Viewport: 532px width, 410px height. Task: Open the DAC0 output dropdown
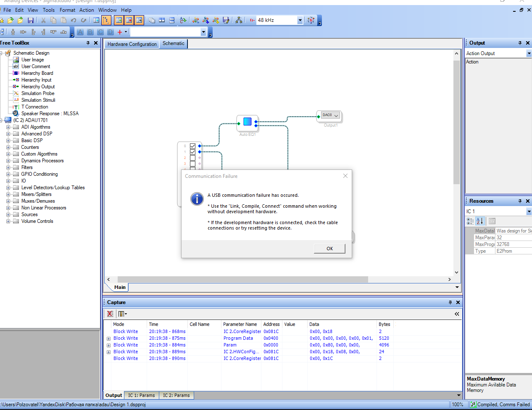click(x=336, y=115)
